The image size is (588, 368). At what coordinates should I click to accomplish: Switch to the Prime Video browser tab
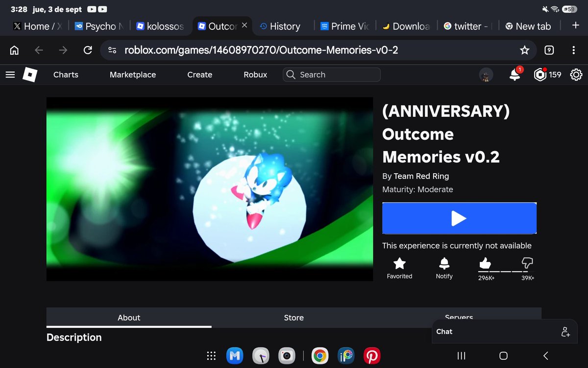344,26
